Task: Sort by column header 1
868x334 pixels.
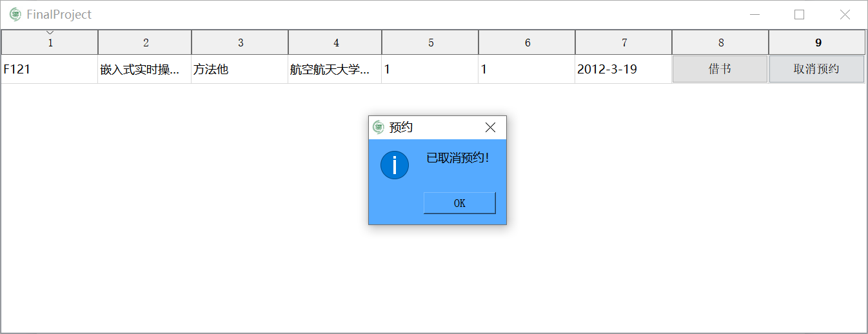Action: [50, 43]
